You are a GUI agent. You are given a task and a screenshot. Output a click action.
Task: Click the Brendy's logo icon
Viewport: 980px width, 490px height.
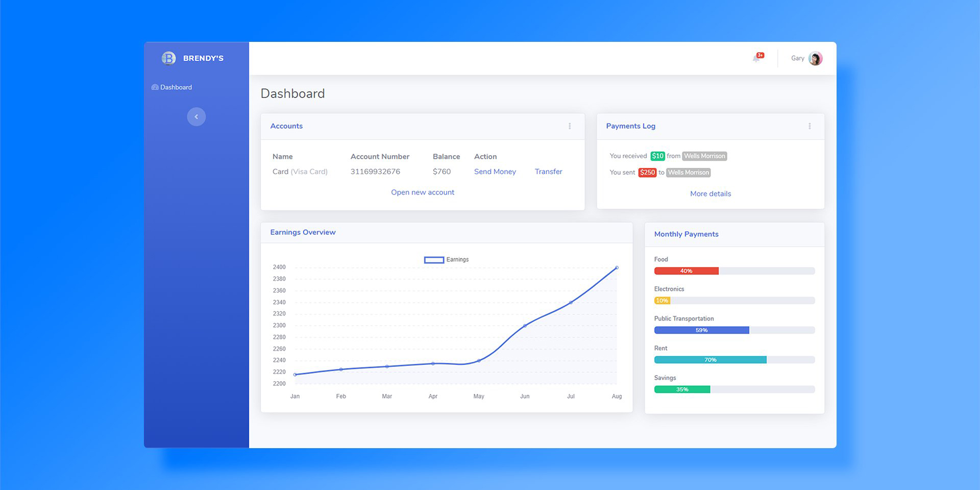coord(169,58)
